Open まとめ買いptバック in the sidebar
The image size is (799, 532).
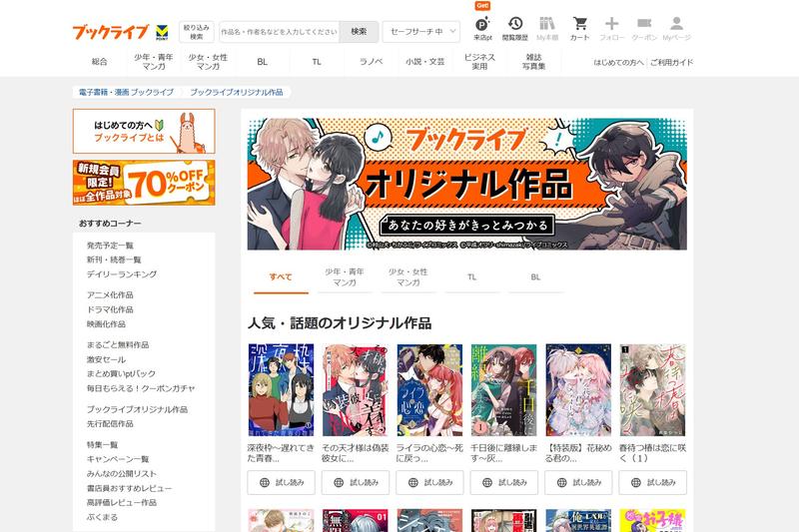[x=121, y=373]
